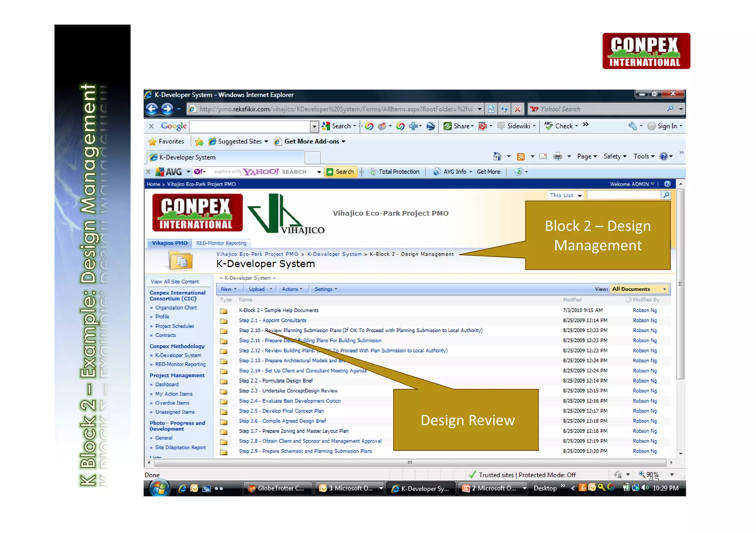Switch to the RED-Monitor Reporting tab

[x=221, y=243]
